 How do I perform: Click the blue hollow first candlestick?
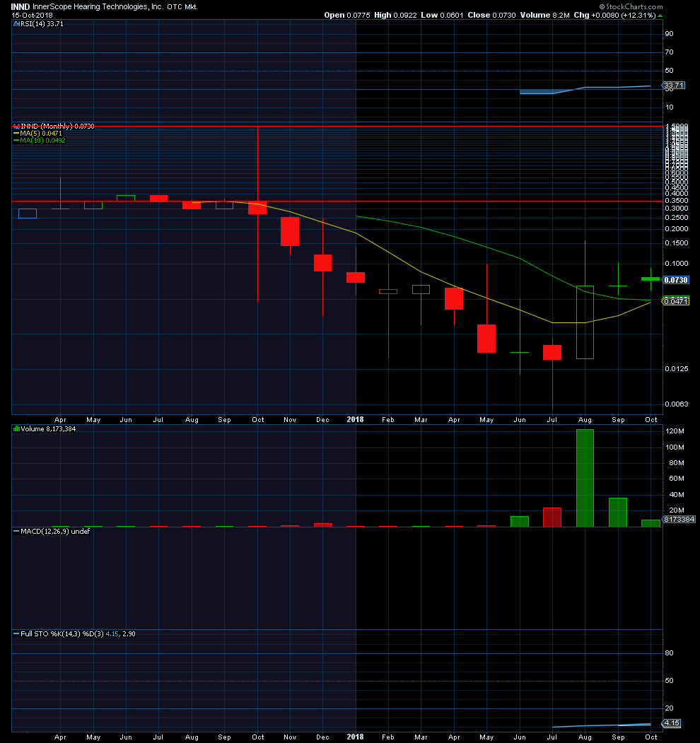[x=28, y=213]
